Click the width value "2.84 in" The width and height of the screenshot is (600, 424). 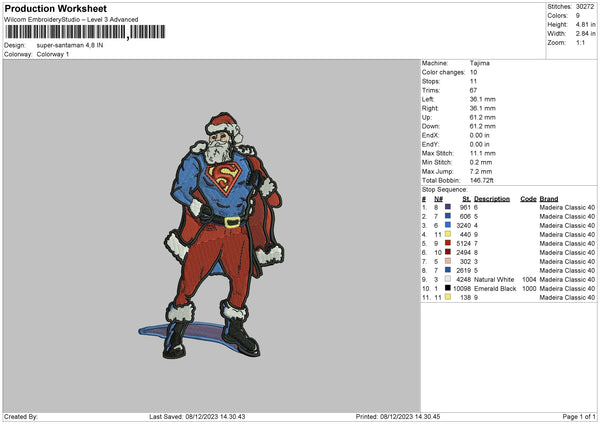pos(585,34)
